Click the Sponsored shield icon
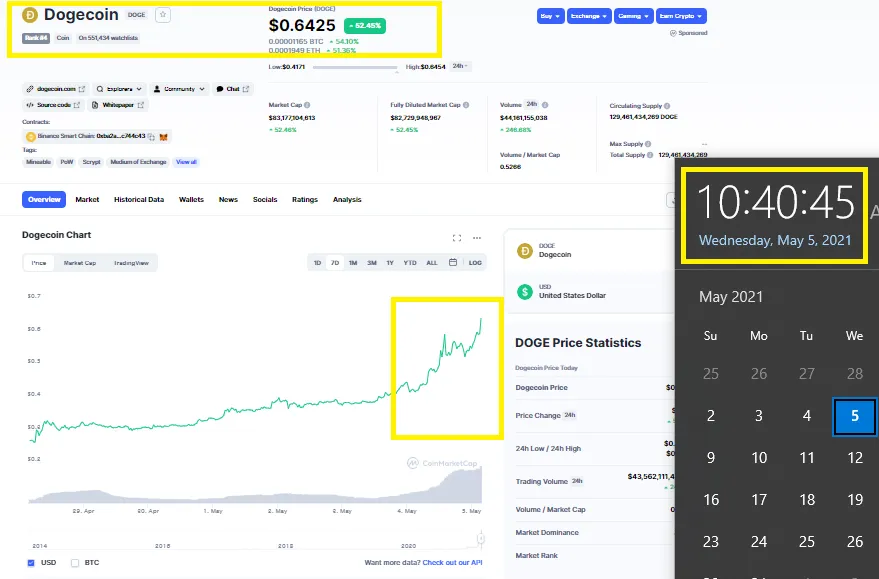The height and width of the screenshot is (579, 879). pyautogui.click(x=673, y=33)
